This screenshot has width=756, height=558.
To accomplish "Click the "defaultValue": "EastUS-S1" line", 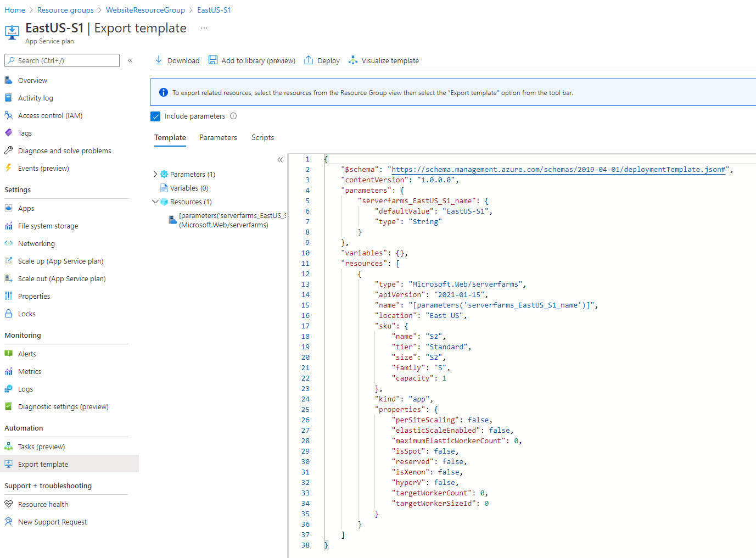I will (434, 211).
